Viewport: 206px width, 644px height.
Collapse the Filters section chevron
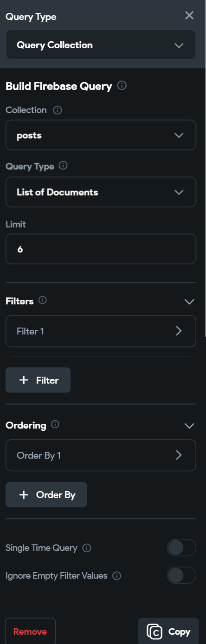pos(189,302)
